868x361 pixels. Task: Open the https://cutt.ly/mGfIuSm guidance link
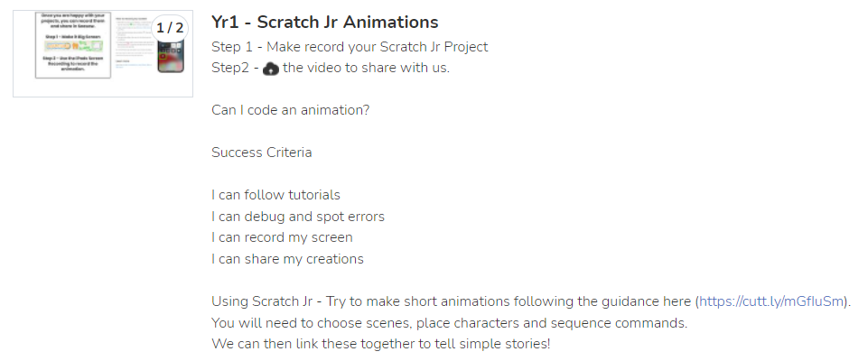pyautogui.click(x=771, y=301)
